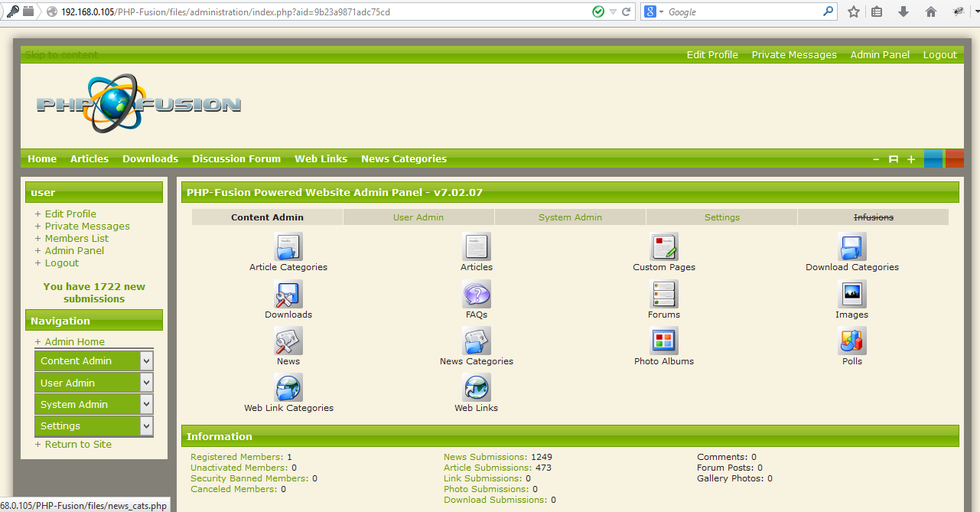Image resolution: width=980 pixels, height=512 pixels.
Task: Expand the System Admin dropdown arrow
Action: 146,404
